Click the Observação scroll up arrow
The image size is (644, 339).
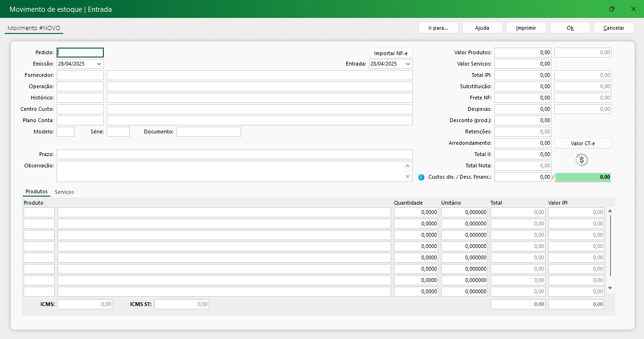(x=408, y=165)
